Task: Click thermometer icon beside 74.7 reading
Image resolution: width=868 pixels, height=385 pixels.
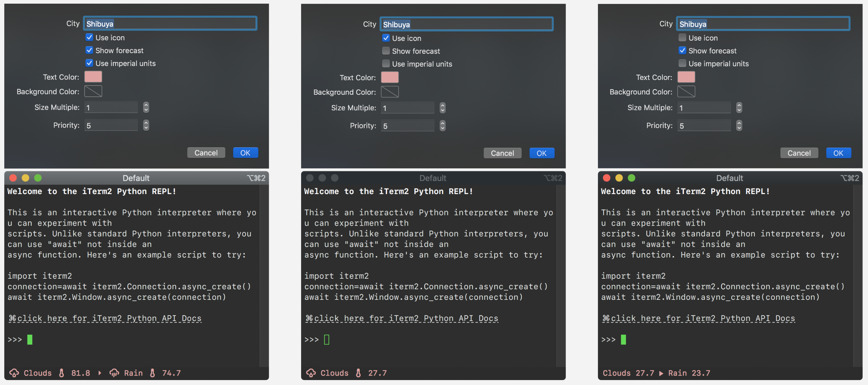Action: coord(153,373)
